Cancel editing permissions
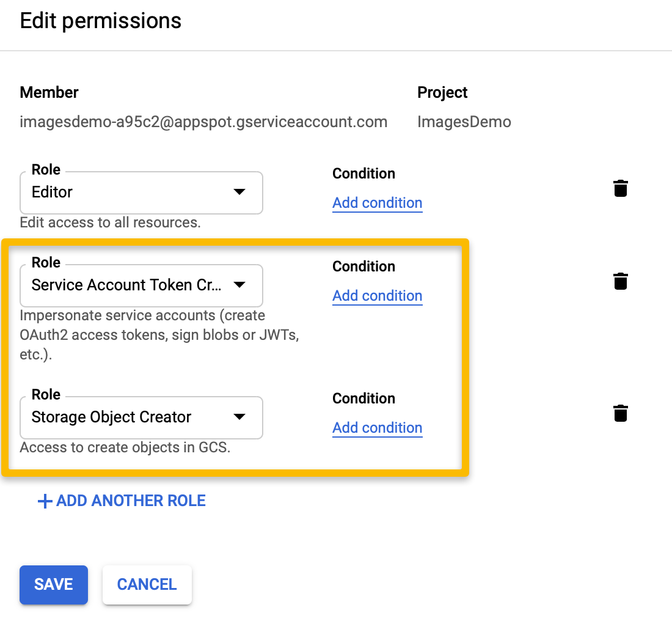This screenshot has width=672, height=643. pyautogui.click(x=147, y=585)
